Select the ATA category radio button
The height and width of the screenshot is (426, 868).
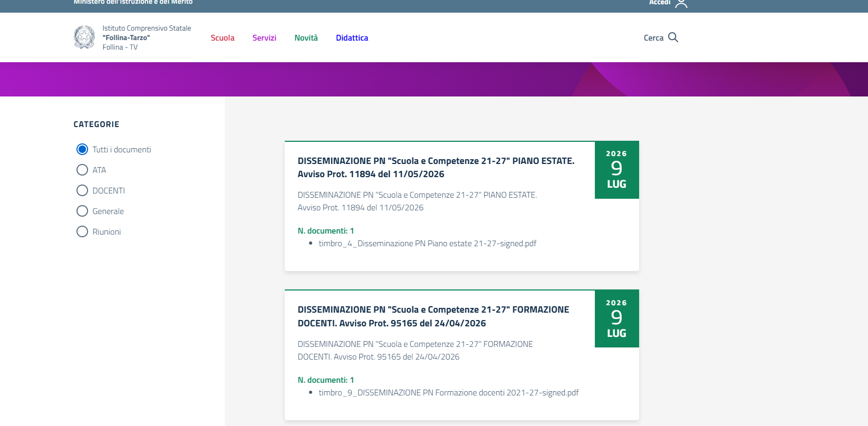click(x=82, y=170)
